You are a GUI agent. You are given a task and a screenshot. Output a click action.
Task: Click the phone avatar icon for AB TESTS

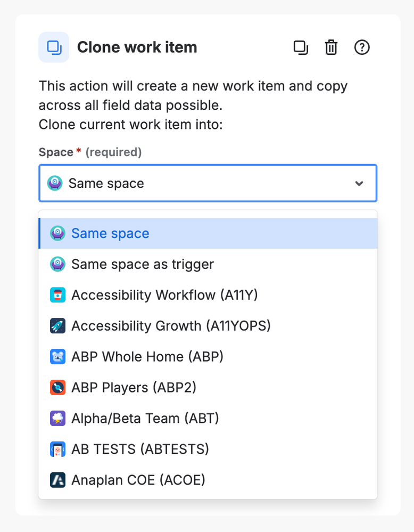click(57, 449)
